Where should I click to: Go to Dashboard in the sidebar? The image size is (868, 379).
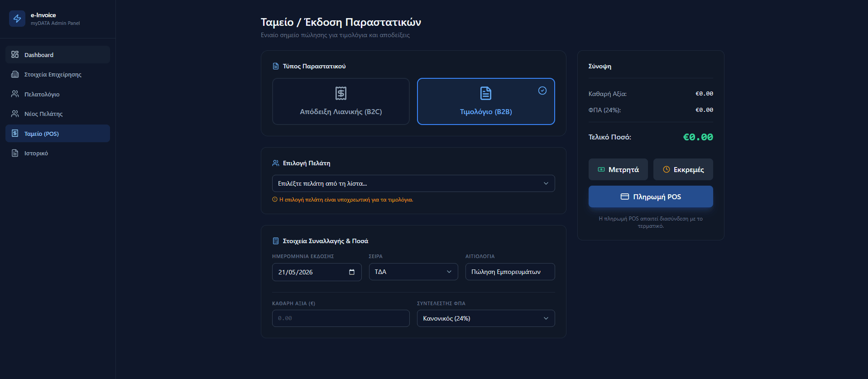pos(58,54)
